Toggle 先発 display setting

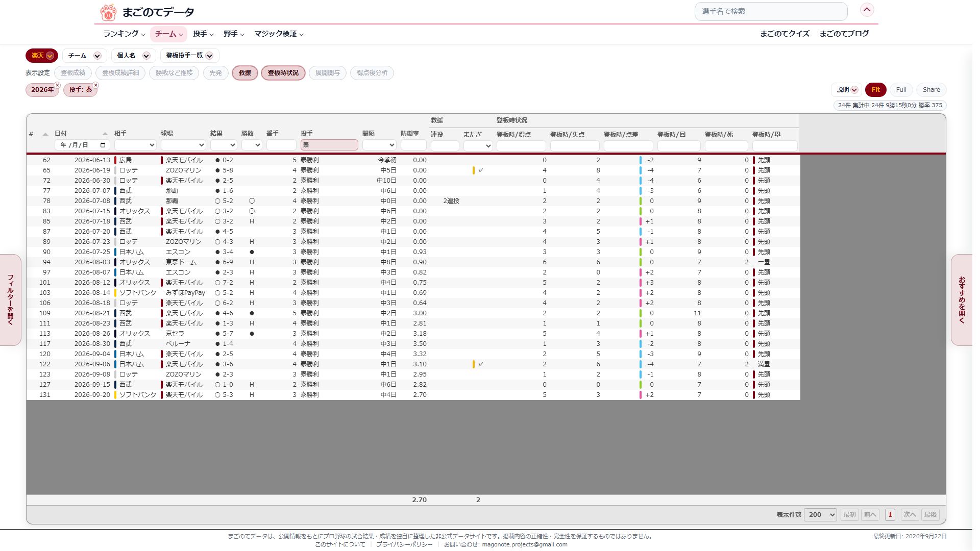point(215,73)
